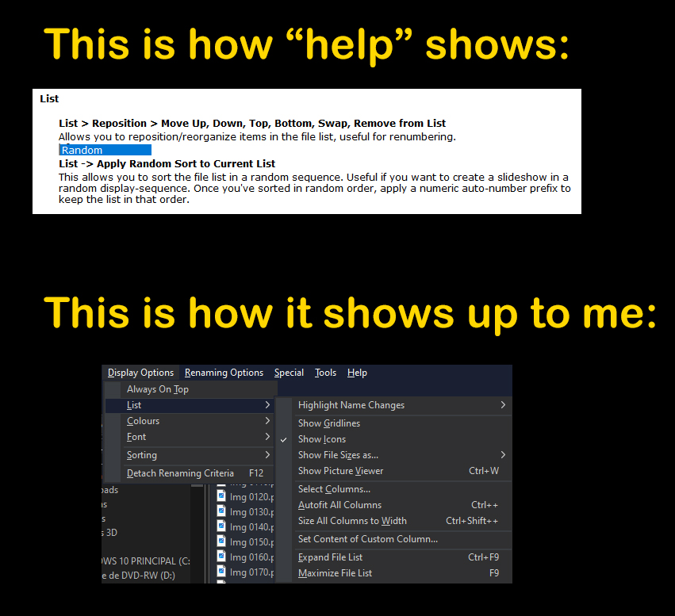Toggle the checked Show Icons option
The image size is (675, 616).
(394, 439)
